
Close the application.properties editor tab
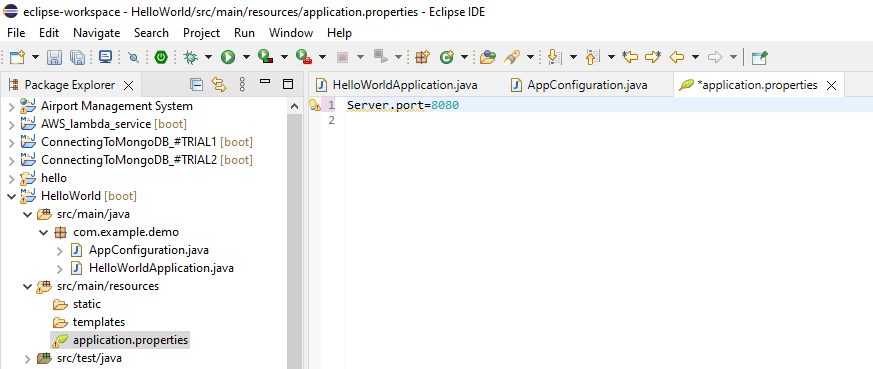pos(831,85)
